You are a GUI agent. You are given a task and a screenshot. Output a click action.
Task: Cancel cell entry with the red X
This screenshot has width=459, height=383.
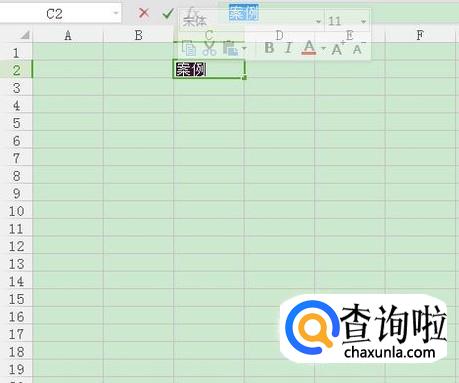click(144, 13)
